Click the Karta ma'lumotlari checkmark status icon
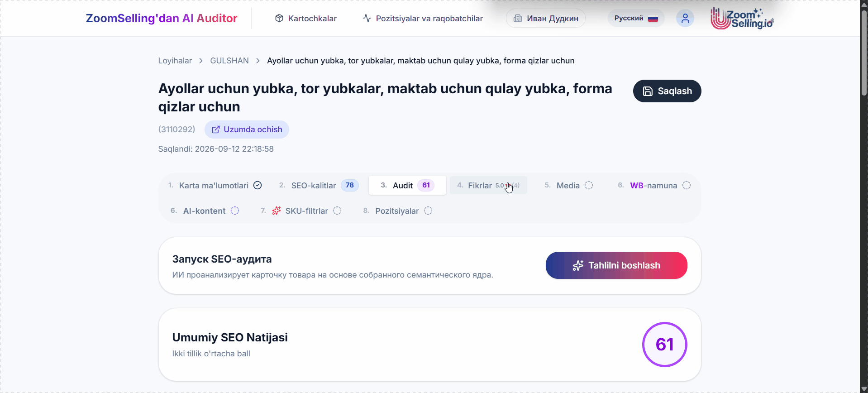868x393 pixels. pos(258,185)
